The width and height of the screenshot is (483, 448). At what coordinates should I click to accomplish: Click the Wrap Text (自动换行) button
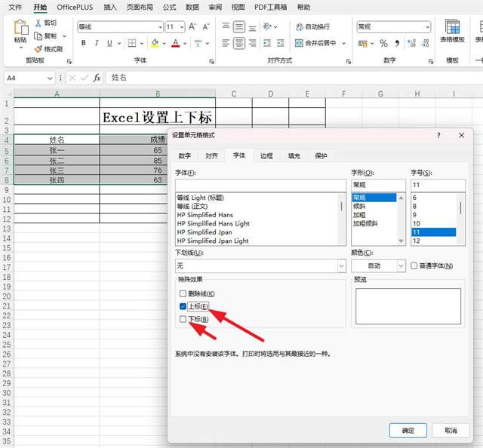point(312,27)
